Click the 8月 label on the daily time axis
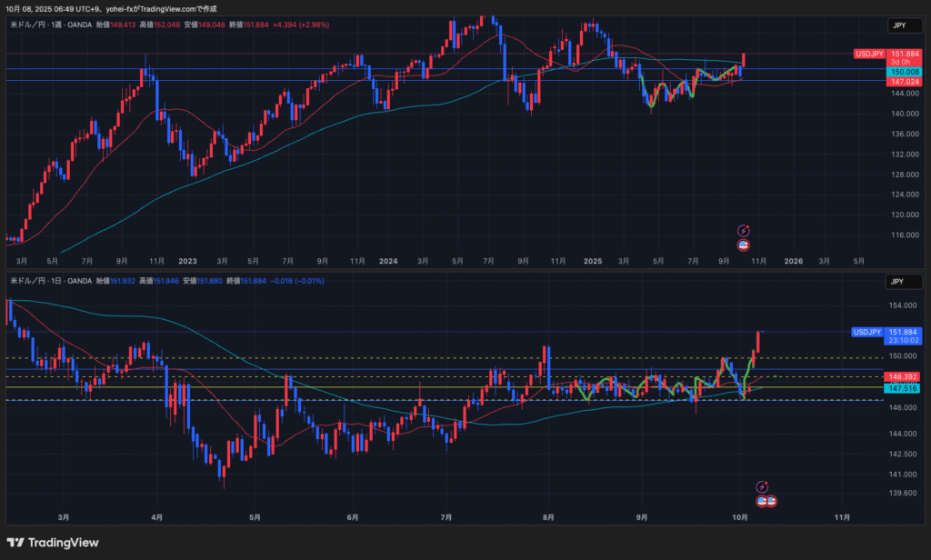Viewport: 931px width, 560px height. click(x=547, y=517)
